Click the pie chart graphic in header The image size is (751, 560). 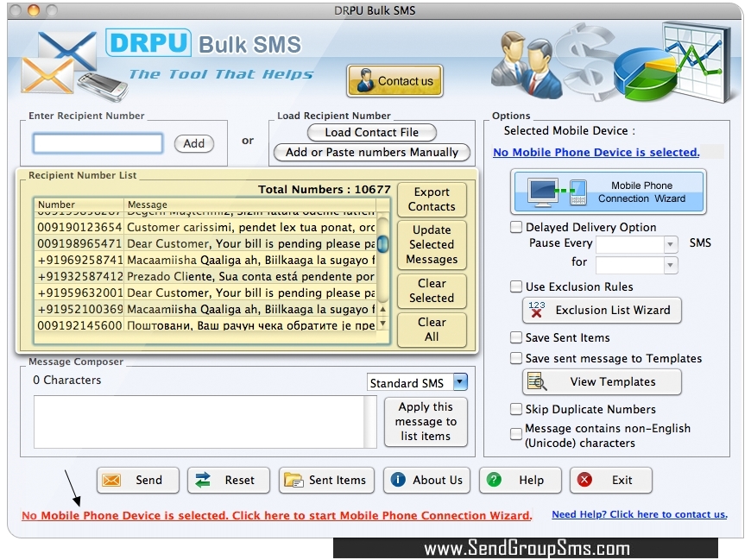644,73
